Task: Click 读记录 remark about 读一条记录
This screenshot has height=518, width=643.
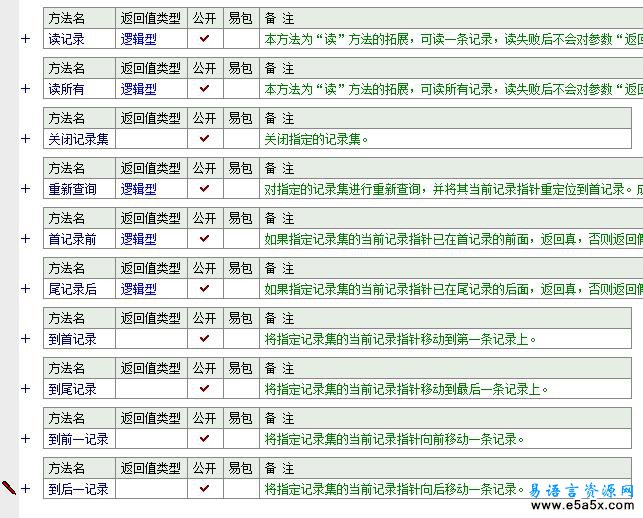Action: [x=453, y=39]
